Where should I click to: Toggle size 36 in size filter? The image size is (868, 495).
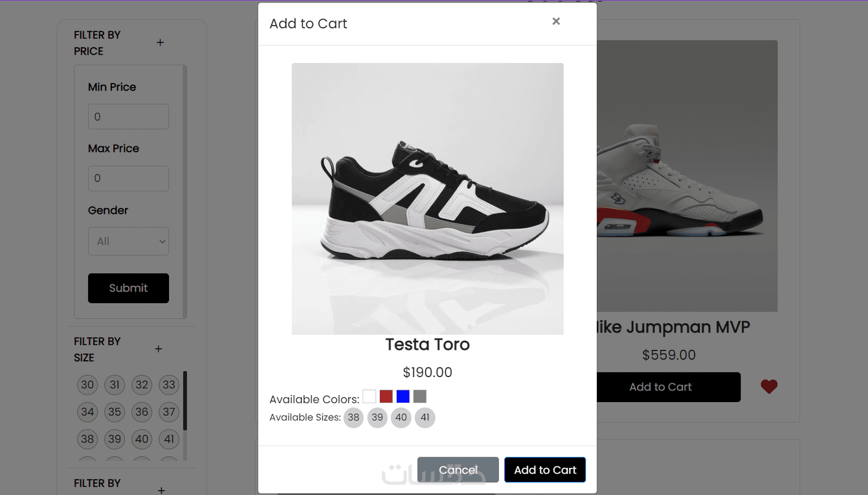tap(142, 412)
